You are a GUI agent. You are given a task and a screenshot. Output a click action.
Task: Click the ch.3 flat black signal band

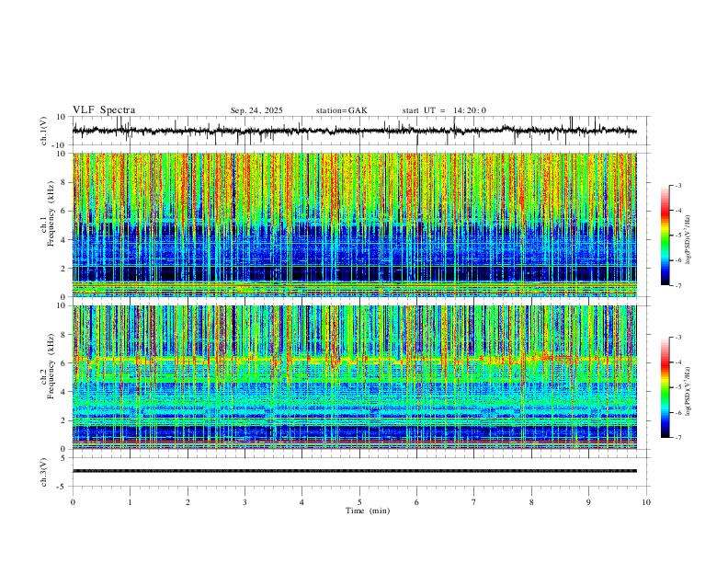coord(355,471)
